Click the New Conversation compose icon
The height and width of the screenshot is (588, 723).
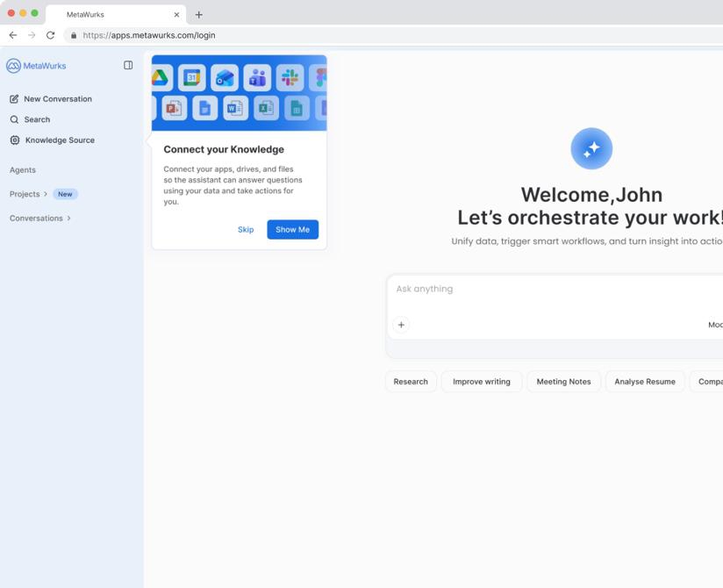coord(14,99)
